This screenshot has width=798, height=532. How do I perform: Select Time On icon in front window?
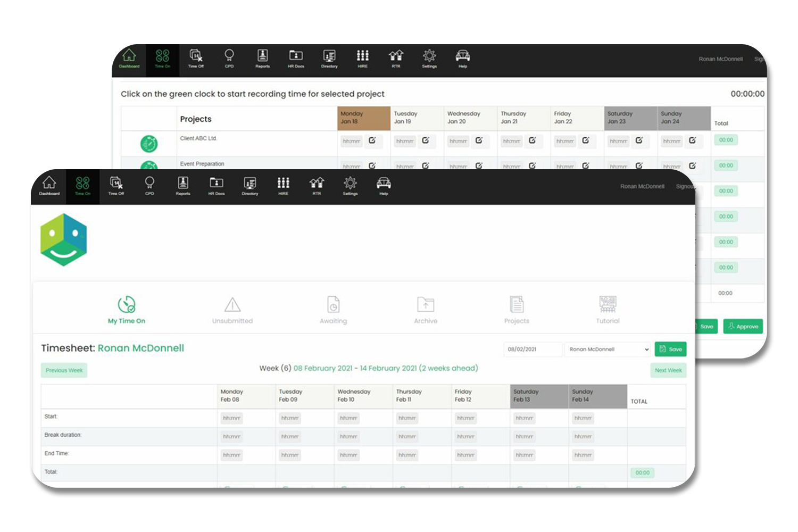click(x=82, y=186)
